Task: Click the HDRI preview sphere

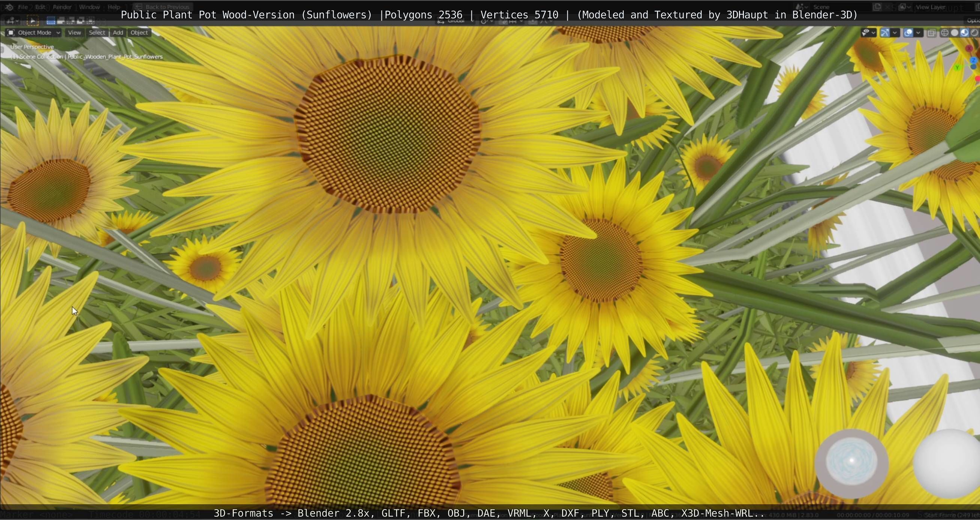Action: [851, 463]
